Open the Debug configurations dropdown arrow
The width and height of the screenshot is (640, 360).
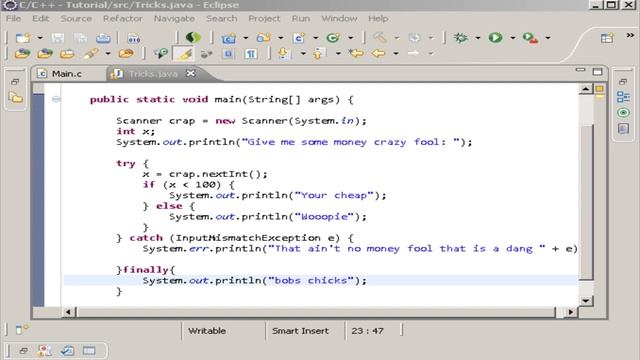478,38
